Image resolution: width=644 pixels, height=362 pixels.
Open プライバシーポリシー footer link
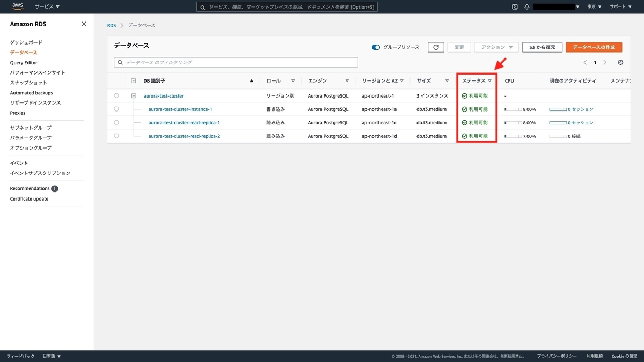(557, 356)
